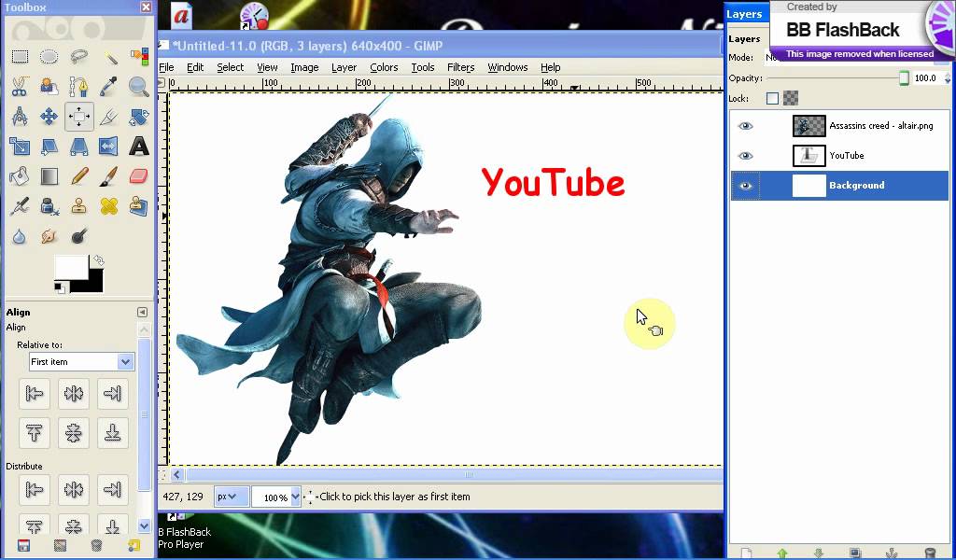This screenshot has width=956, height=560.
Task: Select the YouTube text layer thumbnail
Action: pyautogui.click(x=809, y=155)
